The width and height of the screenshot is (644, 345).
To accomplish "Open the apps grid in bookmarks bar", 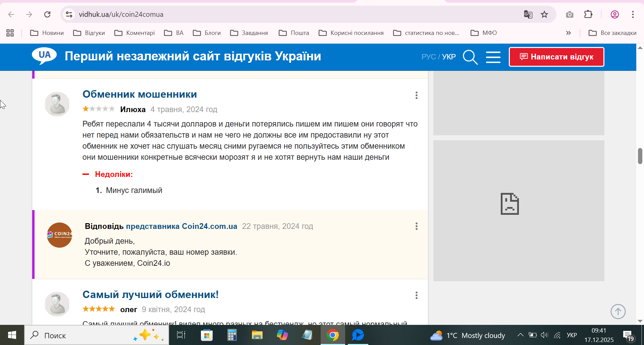I will click(x=10, y=33).
